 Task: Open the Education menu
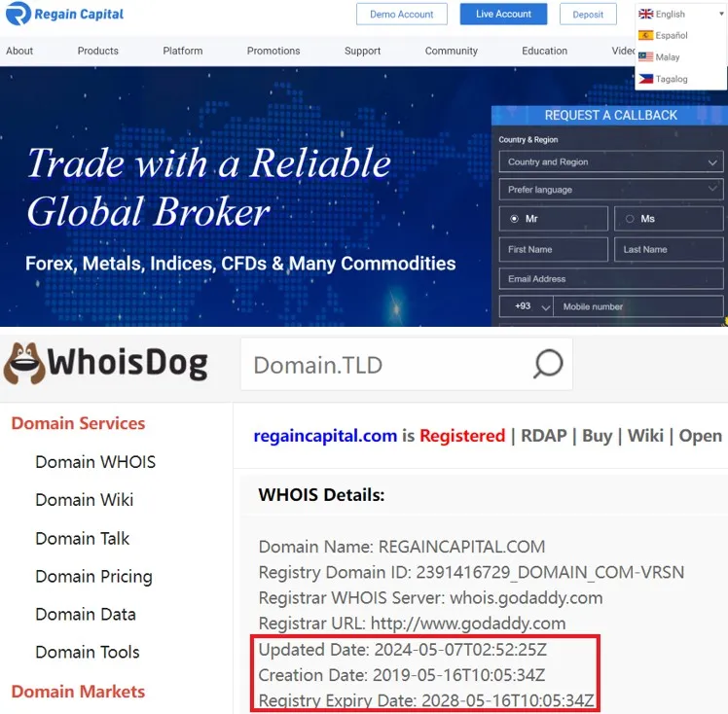point(545,51)
